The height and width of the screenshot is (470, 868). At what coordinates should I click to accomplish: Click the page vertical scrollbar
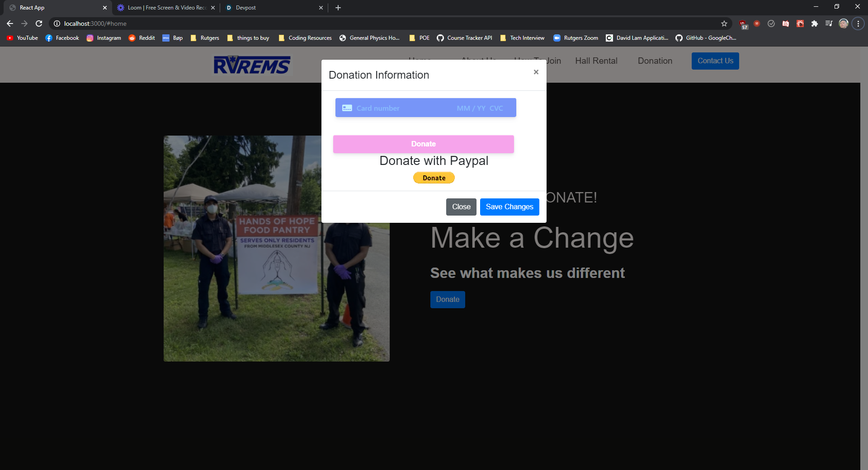tap(864, 258)
